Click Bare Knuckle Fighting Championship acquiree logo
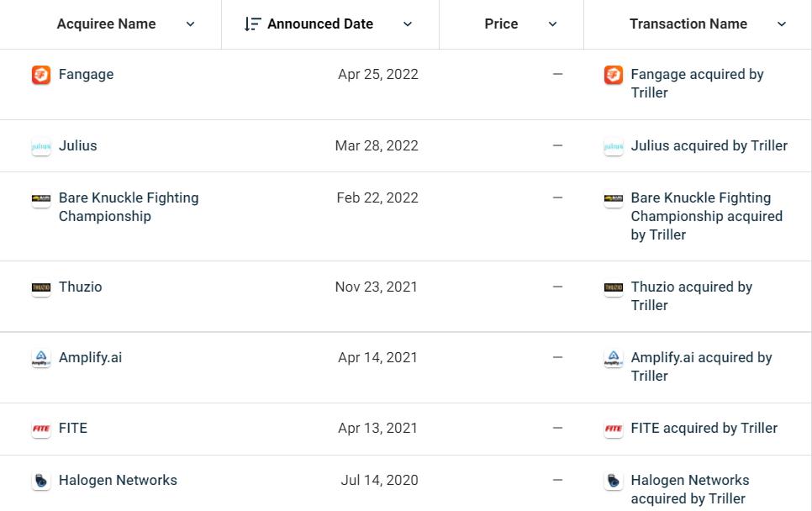Screen dimensions: 812x511 (40, 199)
